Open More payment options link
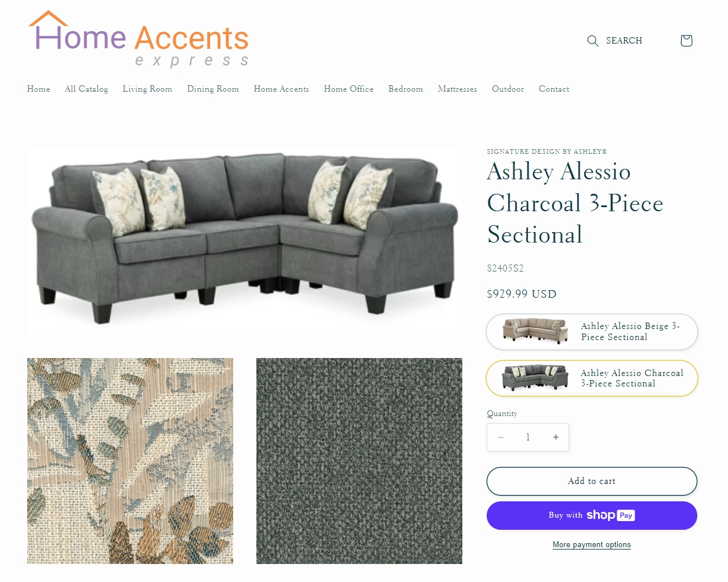Image resolution: width=728 pixels, height=582 pixels. (592, 545)
